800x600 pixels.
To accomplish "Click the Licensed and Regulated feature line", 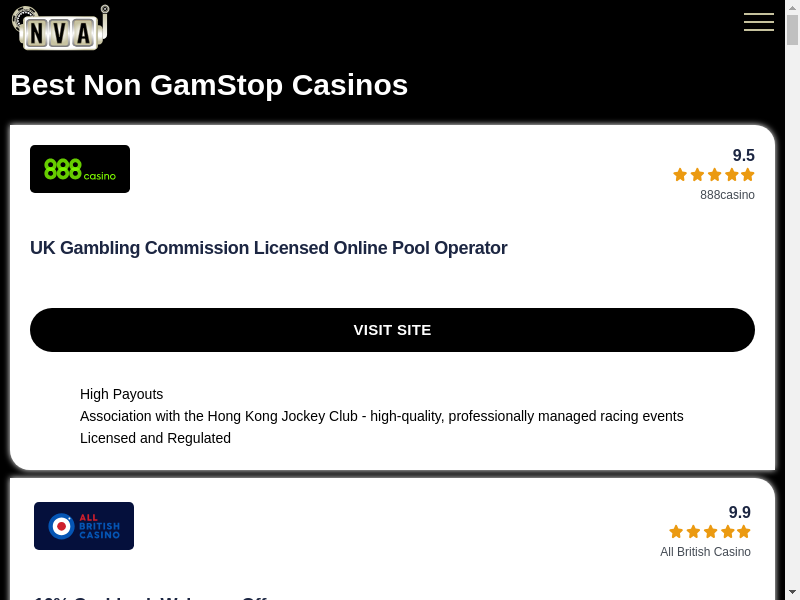I will click(155, 438).
